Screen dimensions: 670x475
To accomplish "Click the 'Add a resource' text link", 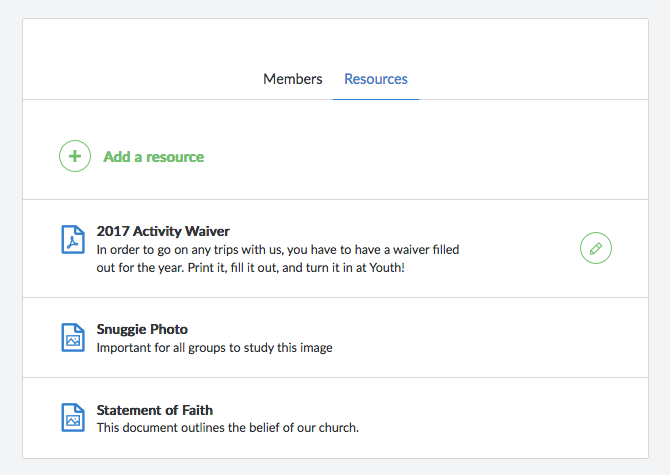I will (x=153, y=157).
